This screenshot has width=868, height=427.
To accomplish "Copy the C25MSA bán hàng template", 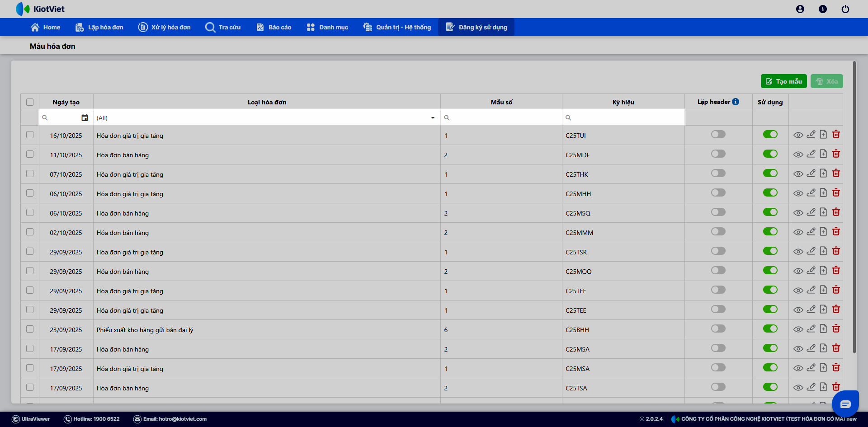I will [823, 348].
